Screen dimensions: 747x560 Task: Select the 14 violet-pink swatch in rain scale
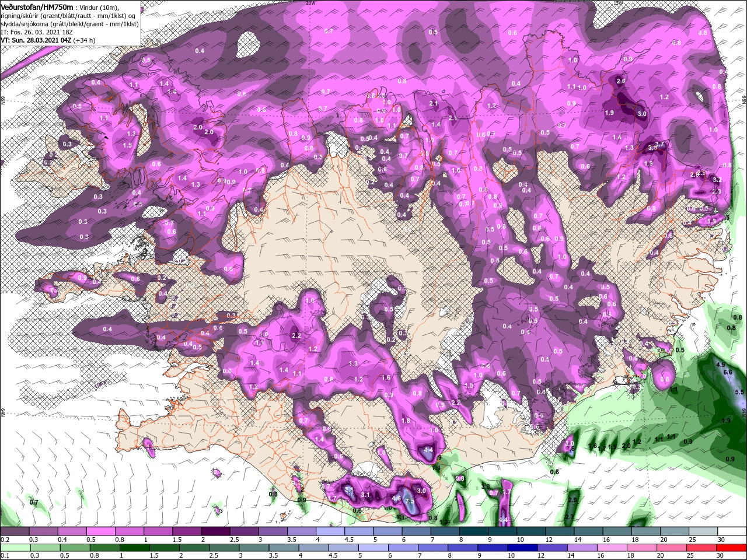point(581,547)
